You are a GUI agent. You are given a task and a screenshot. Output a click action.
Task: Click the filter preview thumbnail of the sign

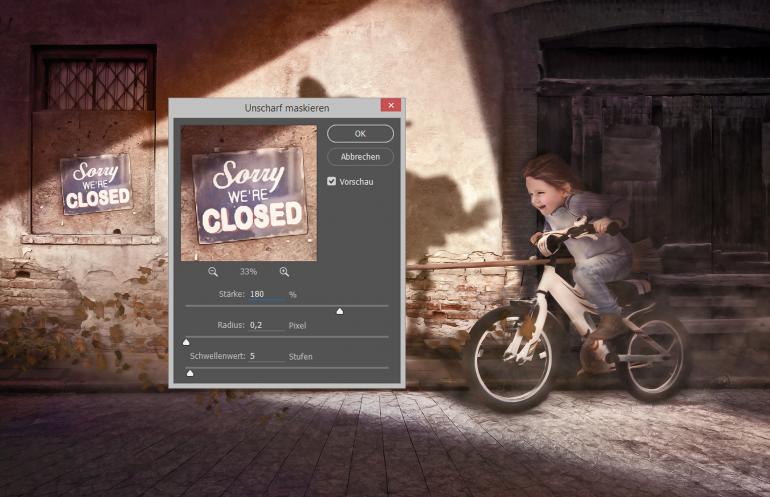[249, 193]
